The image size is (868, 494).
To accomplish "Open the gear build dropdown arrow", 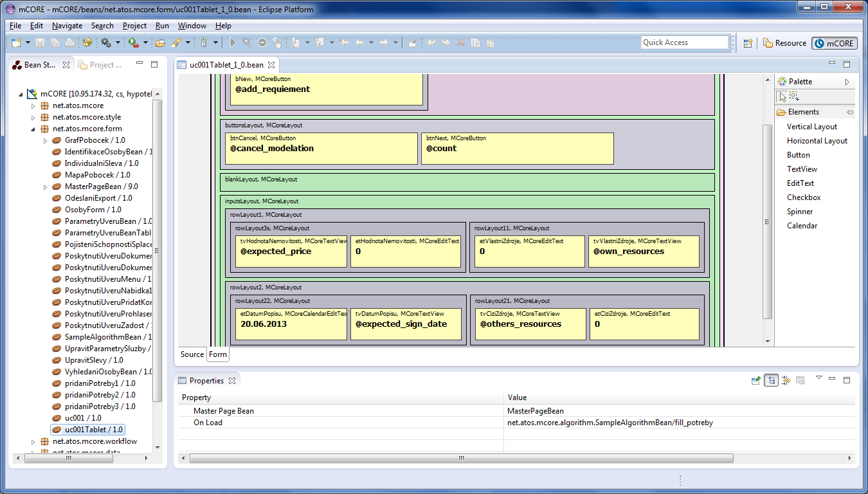I will point(118,42).
